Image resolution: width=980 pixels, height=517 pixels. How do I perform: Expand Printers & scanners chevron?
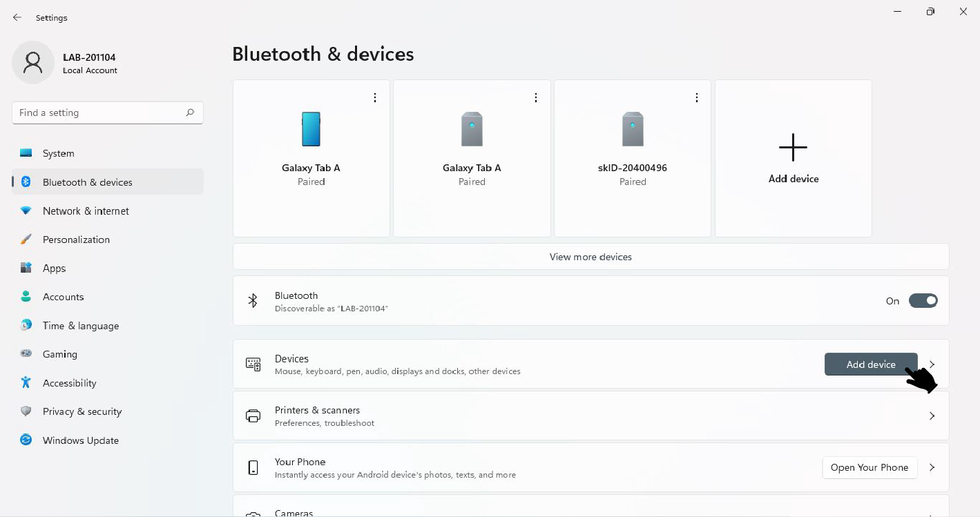tap(932, 416)
